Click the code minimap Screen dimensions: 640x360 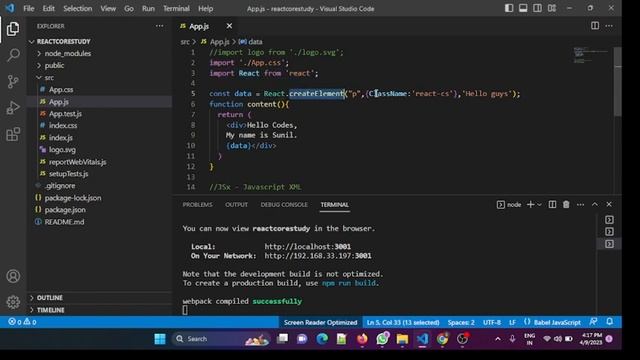590,56
